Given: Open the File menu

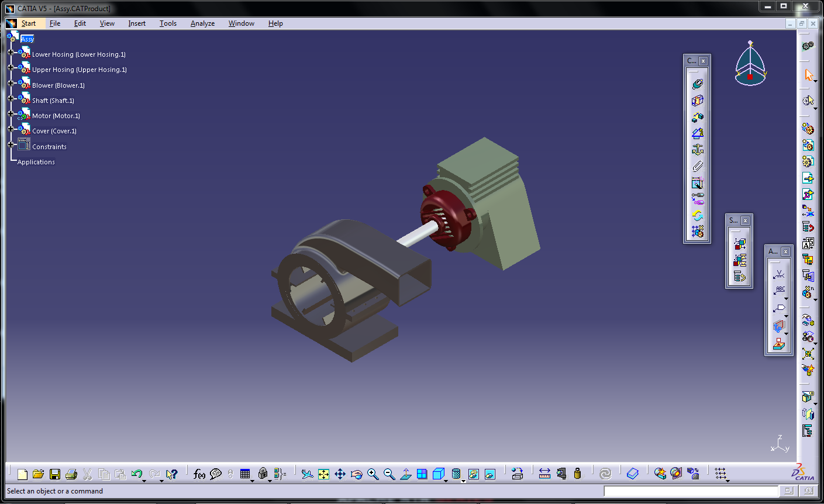Looking at the screenshot, I should [55, 23].
